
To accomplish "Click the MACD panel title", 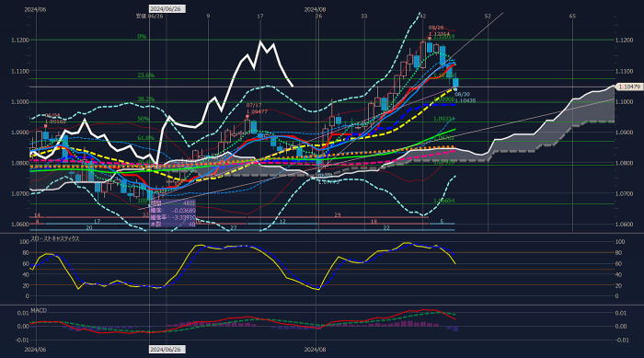I will coord(39,310).
